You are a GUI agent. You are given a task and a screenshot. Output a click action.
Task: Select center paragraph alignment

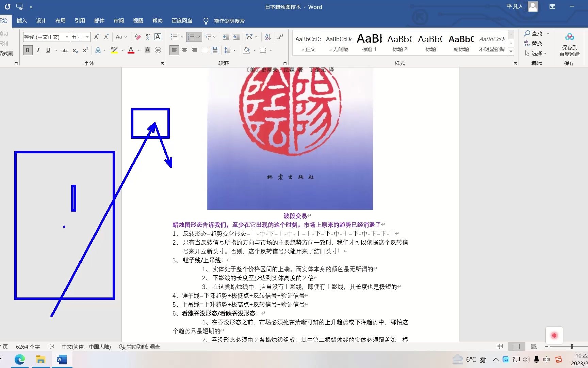tap(184, 50)
